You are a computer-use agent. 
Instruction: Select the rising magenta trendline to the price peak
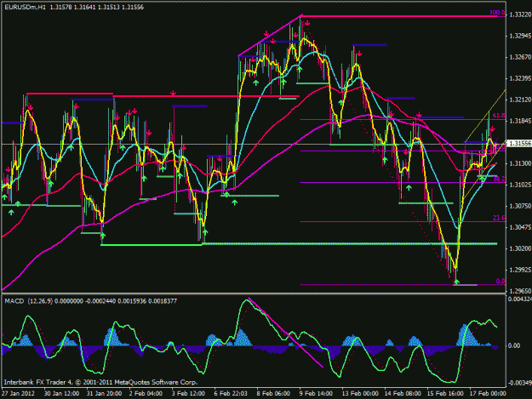click(x=270, y=35)
